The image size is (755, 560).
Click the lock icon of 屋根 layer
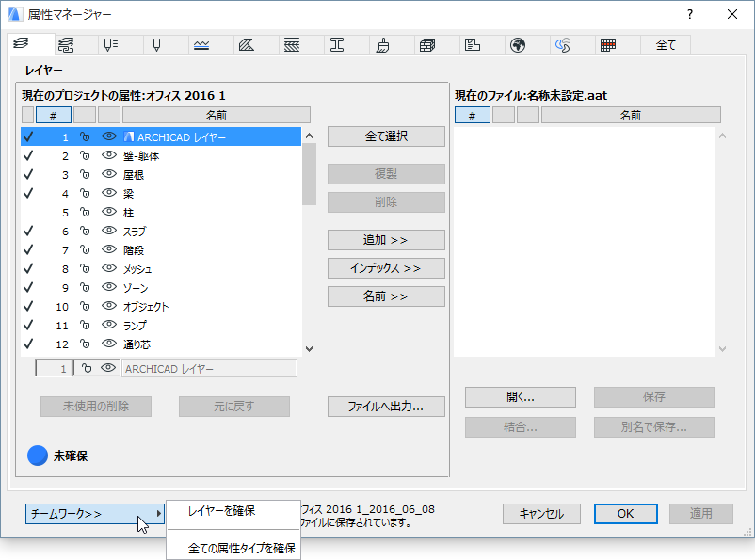click(86, 174)
